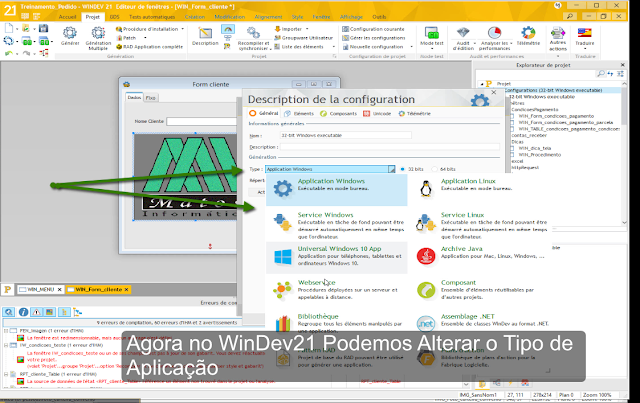Toggle the info filter icon in errors pane
The image size is (640, 403).
[23, 312]
